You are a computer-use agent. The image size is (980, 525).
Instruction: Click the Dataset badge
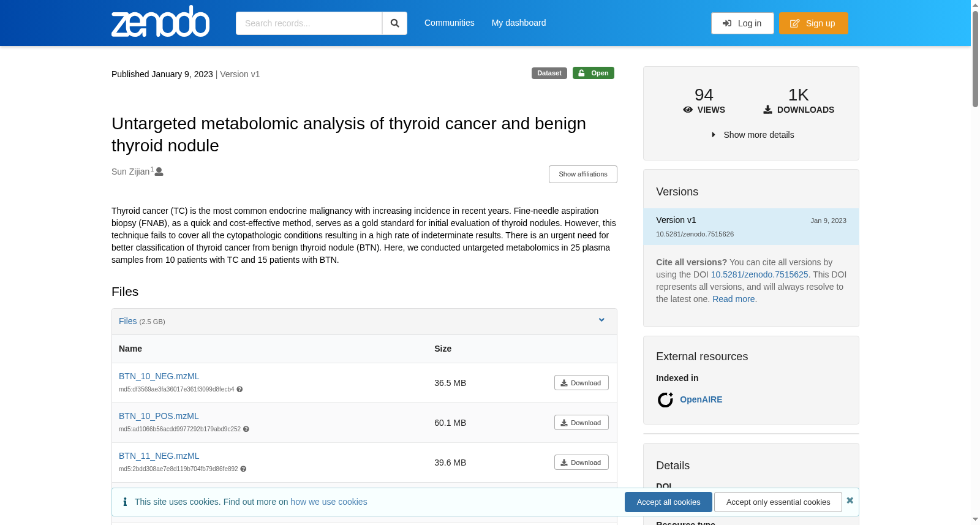click(x=549, y=73)
